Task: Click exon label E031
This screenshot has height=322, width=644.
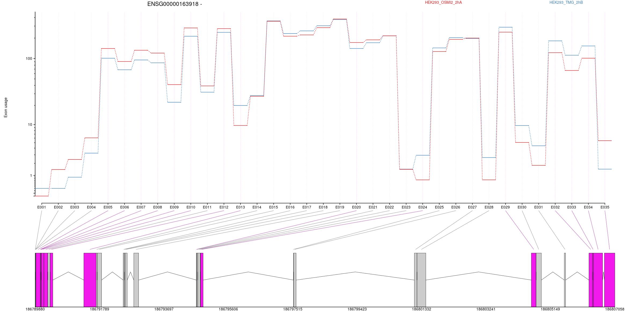Action: click(539, 207)
